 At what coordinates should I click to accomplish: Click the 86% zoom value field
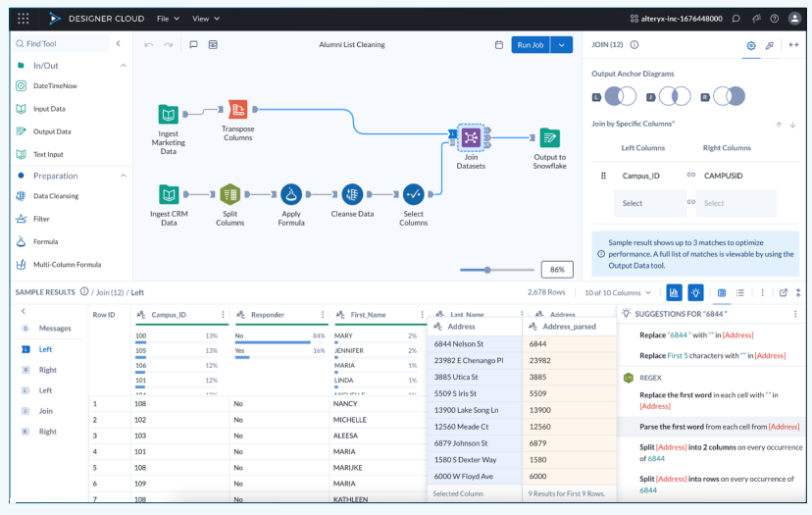557,270
